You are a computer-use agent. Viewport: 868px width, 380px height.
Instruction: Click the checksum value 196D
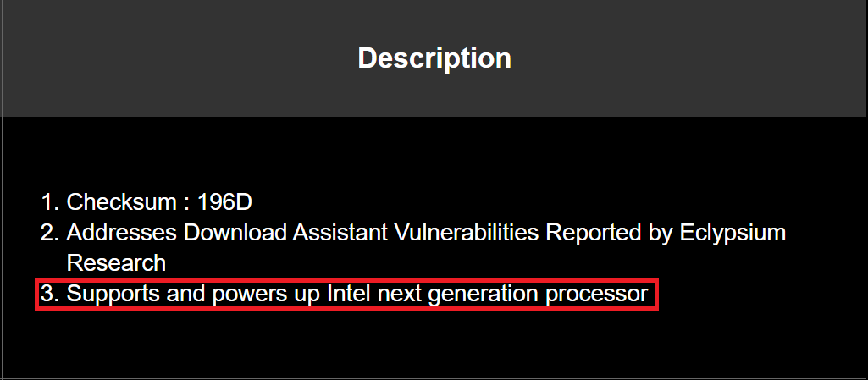coord(224,203)
